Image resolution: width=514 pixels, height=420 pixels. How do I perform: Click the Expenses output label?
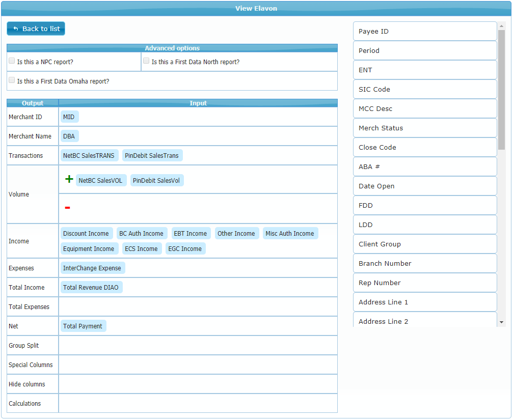[x=21, y=268]
